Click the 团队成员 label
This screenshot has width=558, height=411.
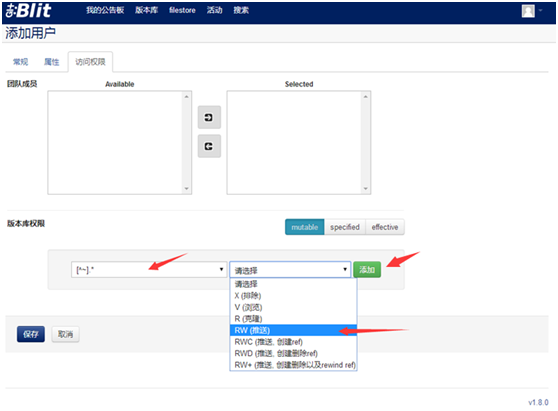[22, 84]
